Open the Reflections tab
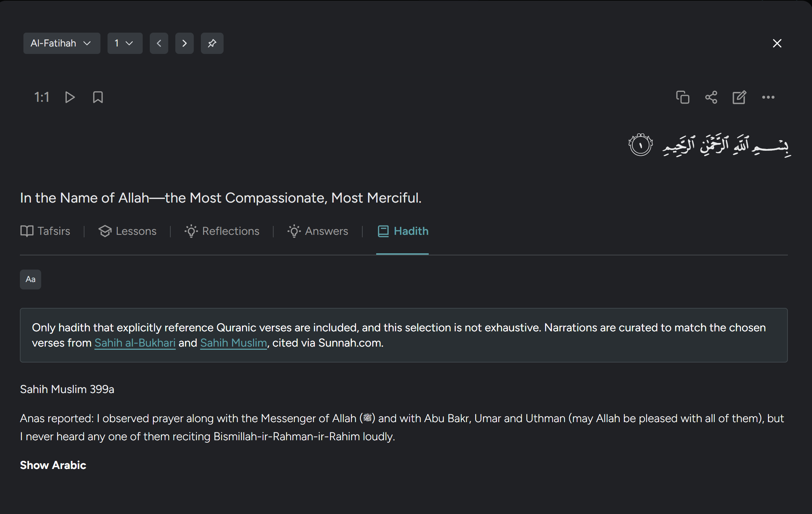812x514 pixels. click(x=222, y=231)
